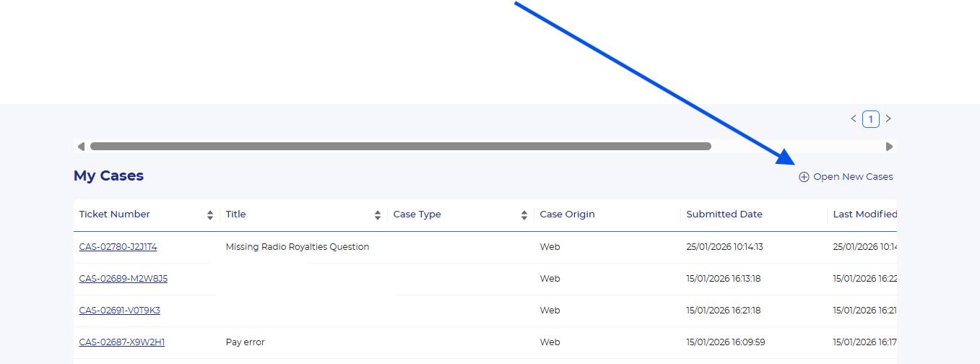980x364 pixels.
Task: Click the Submitted Date column header
Action: coord(724,214)
